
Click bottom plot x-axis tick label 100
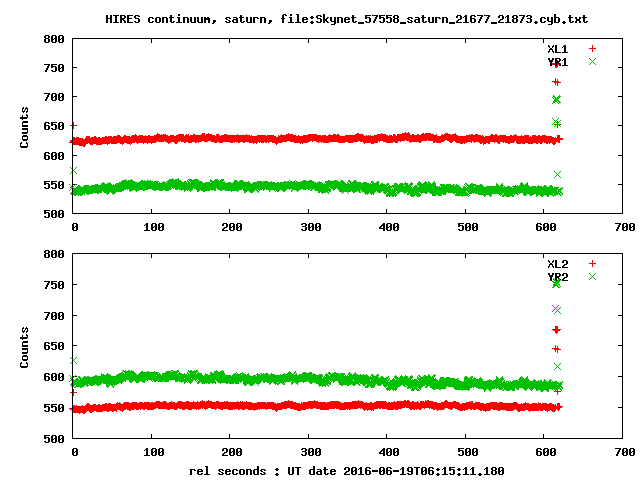tap(153, 452)
